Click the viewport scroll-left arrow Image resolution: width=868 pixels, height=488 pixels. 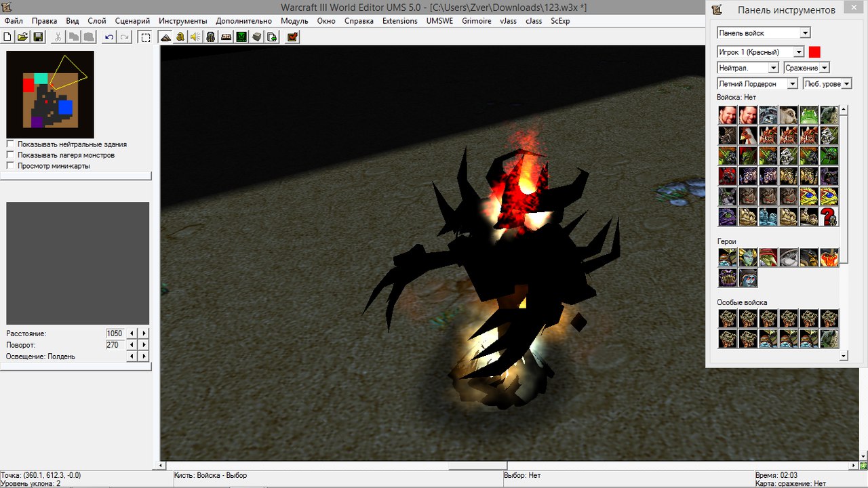161,466
